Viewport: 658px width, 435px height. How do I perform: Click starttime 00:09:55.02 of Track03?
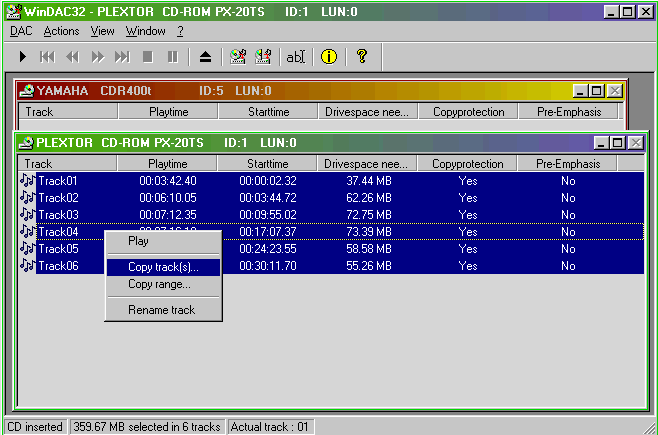(x=268, y=215)
